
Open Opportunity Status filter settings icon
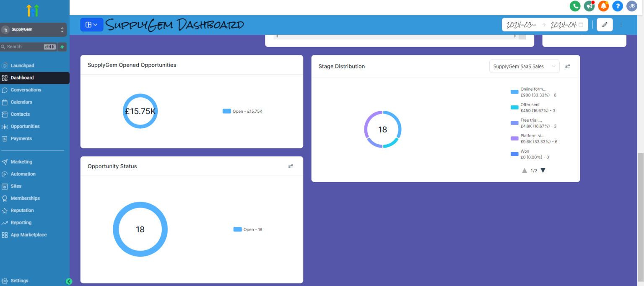coord(291,166)
